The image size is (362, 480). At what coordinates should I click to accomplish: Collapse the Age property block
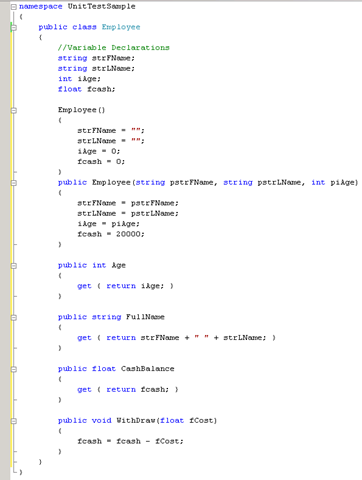point(14,266)
